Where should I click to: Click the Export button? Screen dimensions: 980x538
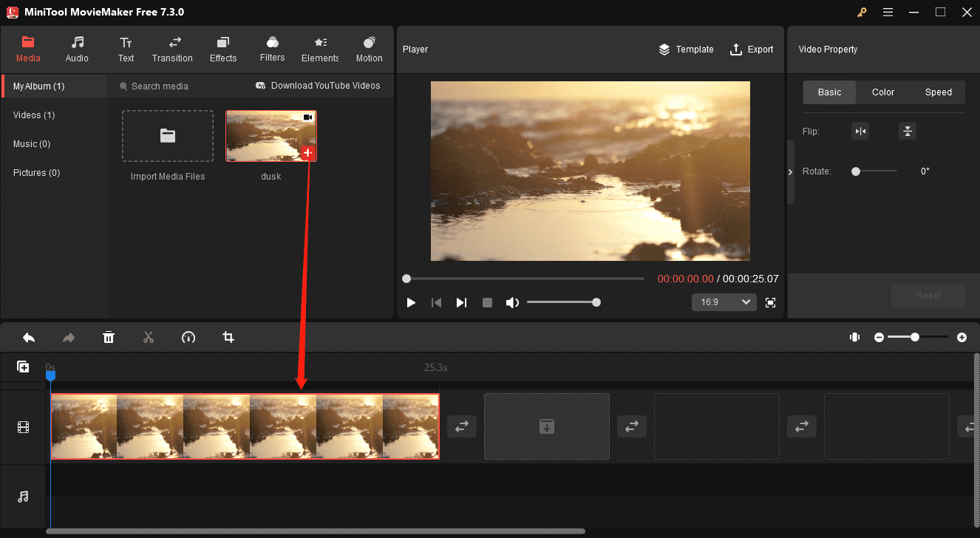752,50
